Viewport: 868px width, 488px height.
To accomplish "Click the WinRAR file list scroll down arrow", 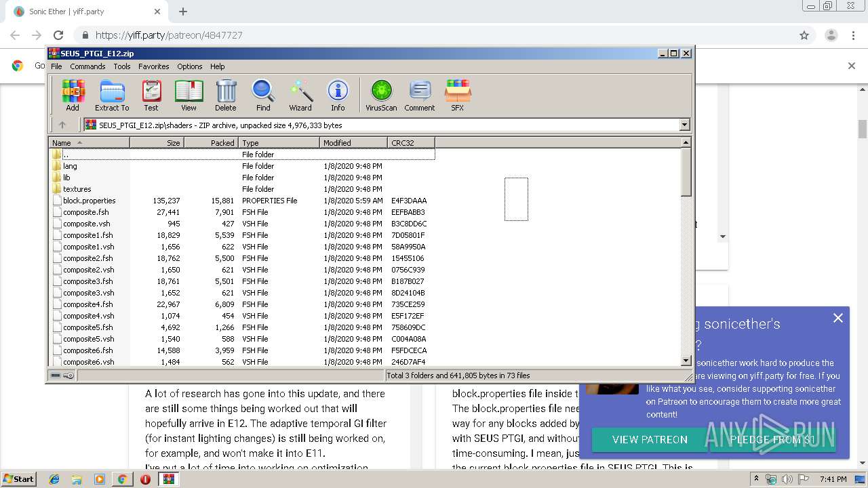I will pyautogui.click(x=686, y=361).
